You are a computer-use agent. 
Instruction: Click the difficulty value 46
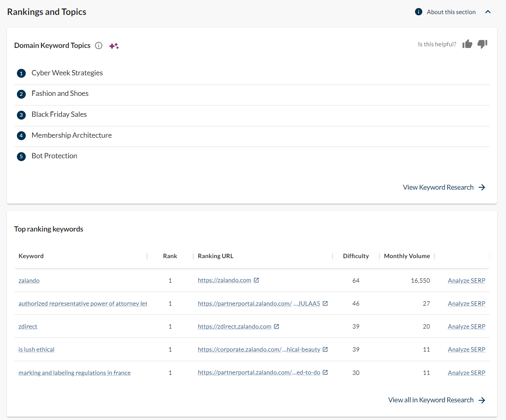click(x=356, y=304)
